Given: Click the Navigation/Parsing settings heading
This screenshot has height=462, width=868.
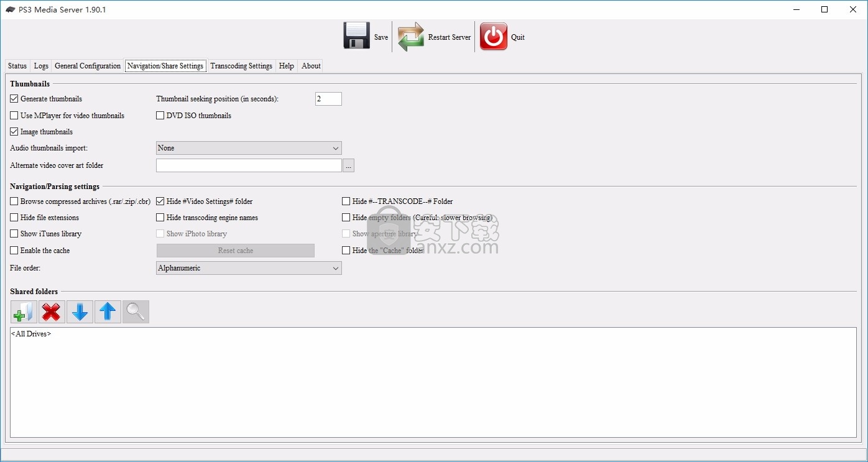Looking at the screenshot, I should 55,187.
